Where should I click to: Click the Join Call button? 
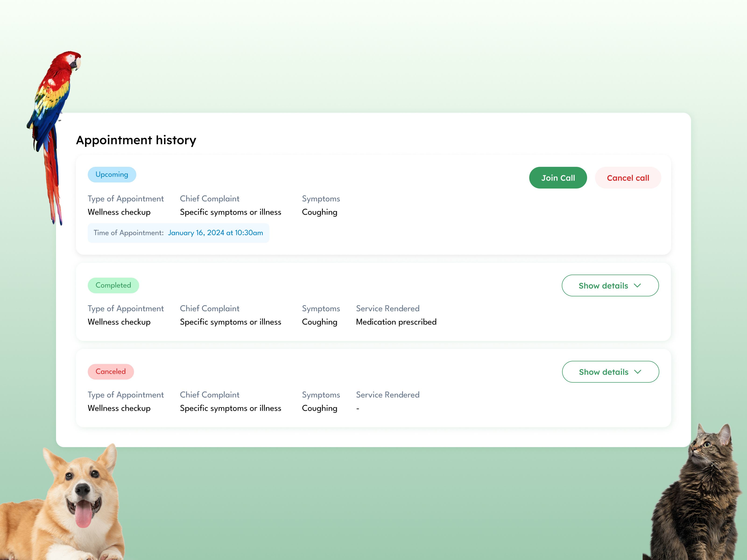point(557,178)
